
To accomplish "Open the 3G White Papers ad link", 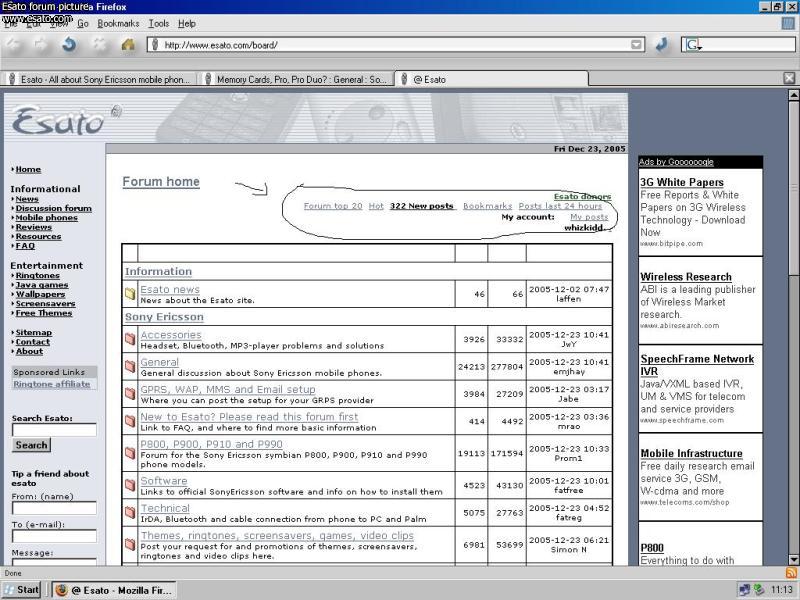I will tap(682, 182).
